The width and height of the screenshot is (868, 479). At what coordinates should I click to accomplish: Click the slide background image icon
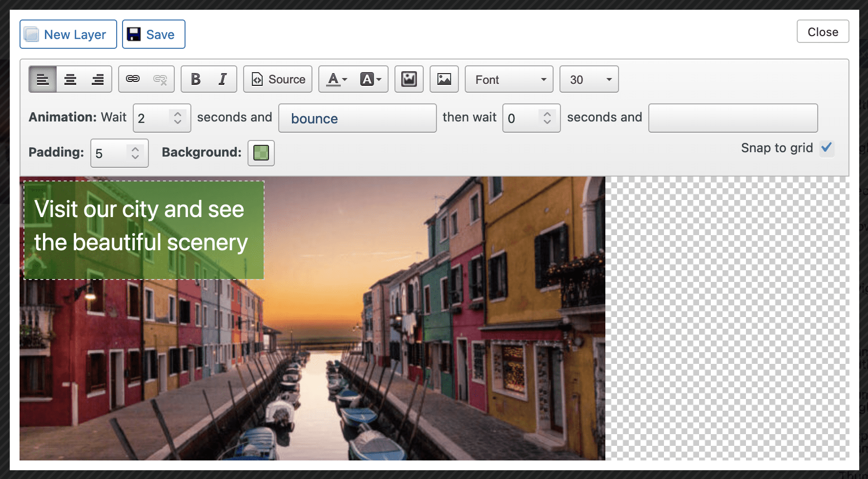point(409,79)
